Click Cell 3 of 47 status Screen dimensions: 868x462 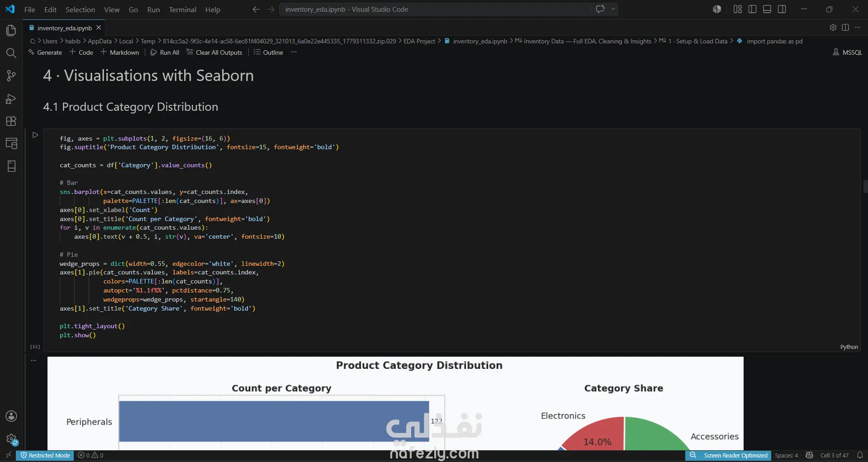coord(835,455)
